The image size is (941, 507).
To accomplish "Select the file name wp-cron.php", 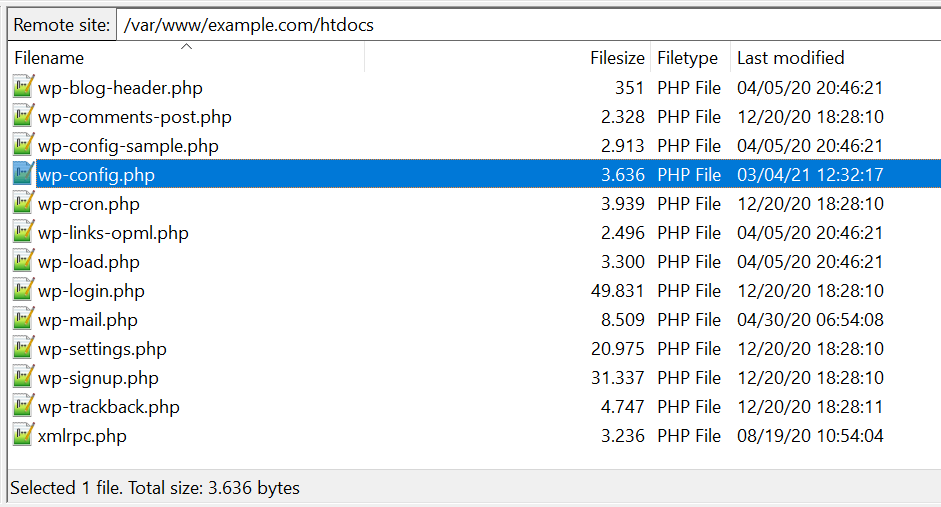I will [x=88, y=204].
